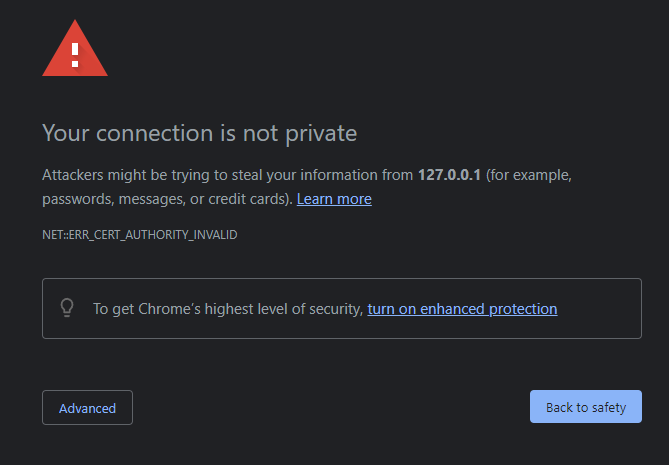This screenshot has width=669, height=465.
Task: Click the NET::ERR_CERT_AUTHORITY_INVALID error code
Action: tap(139, 234)
